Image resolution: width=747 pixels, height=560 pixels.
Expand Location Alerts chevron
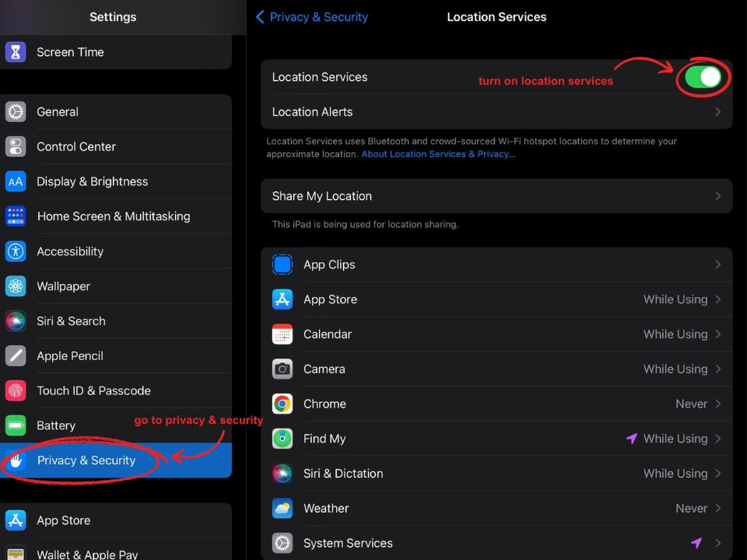coord(718,112)
